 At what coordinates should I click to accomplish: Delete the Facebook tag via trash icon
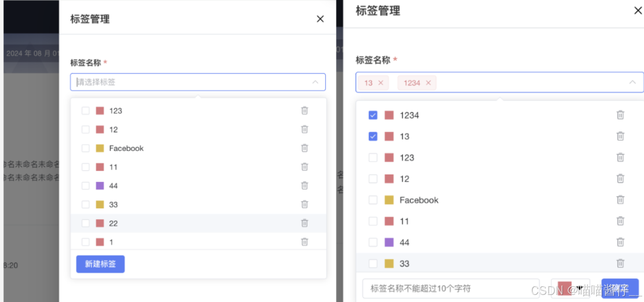pyautogui.click(x=305, y=148)
